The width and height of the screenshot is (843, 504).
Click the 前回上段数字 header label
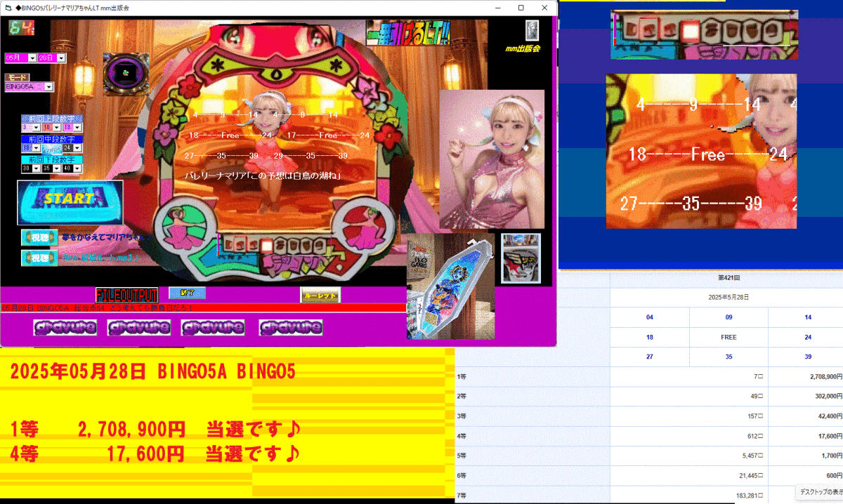pos(52,119)
